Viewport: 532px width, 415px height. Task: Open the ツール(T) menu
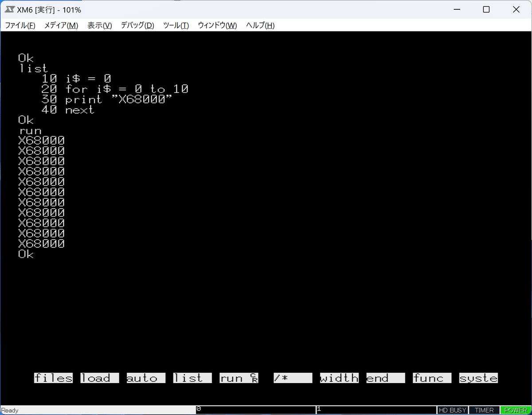click(176, 25)
